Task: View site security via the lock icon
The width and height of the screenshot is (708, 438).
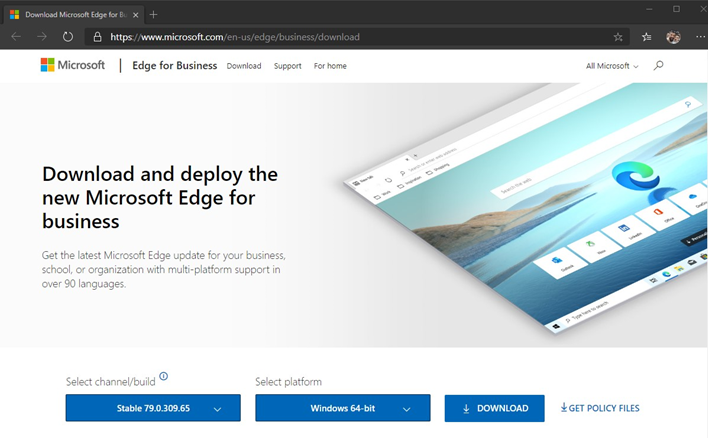Action: click(x=97, y=37)
